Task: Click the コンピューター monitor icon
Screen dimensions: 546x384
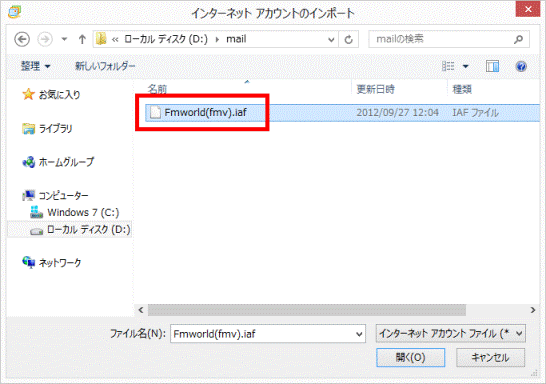Action: coord(29,195)
